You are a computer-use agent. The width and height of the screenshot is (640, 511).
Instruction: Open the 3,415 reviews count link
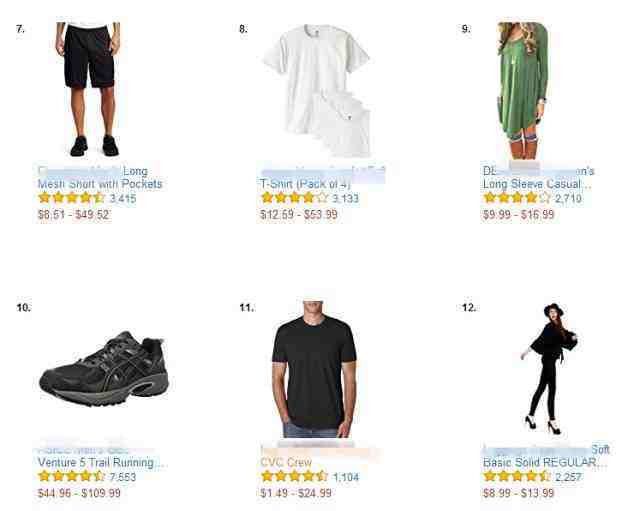(123, 199)
